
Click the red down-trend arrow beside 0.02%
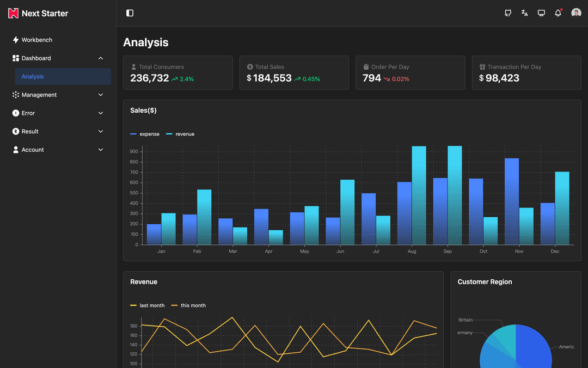(387, 79)
